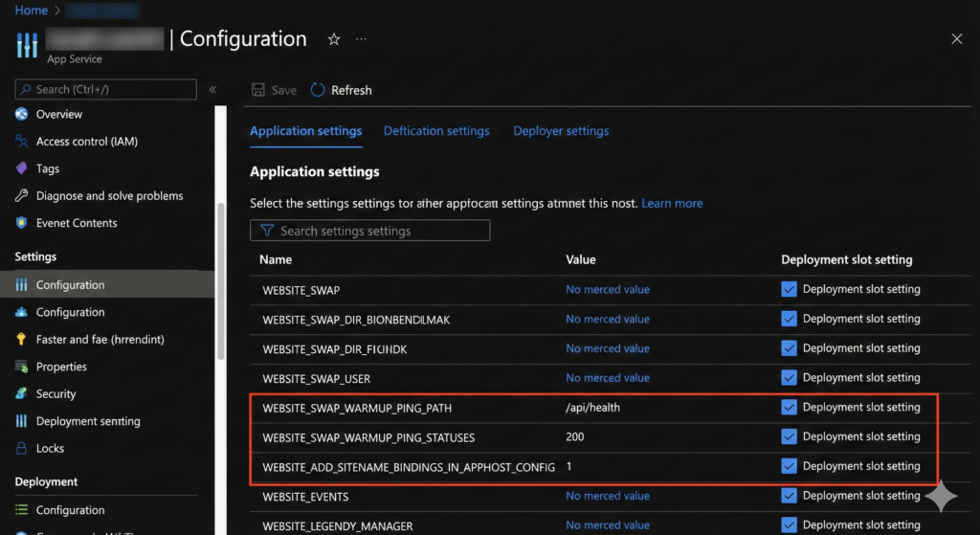Select the Application settings tab
The height and width of the screenshot is (535, 980).
(x=305, y=131)
